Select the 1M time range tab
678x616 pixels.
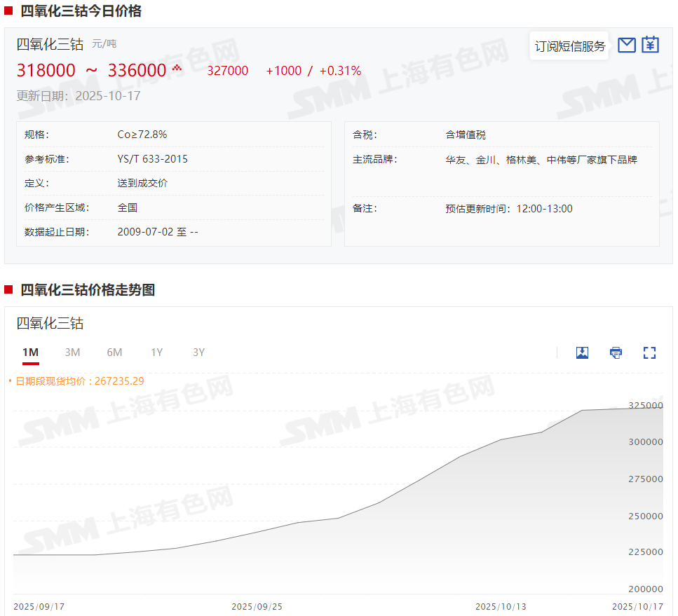tap(30, 353)
